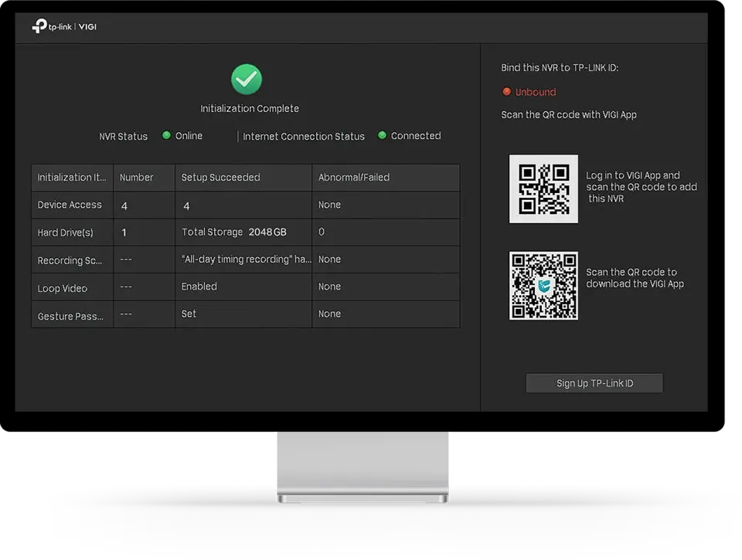Click 'Scan the QR code to download' text
Viewport: 742px width, 560px height.
pyautogui.click(x=635, y=278)
